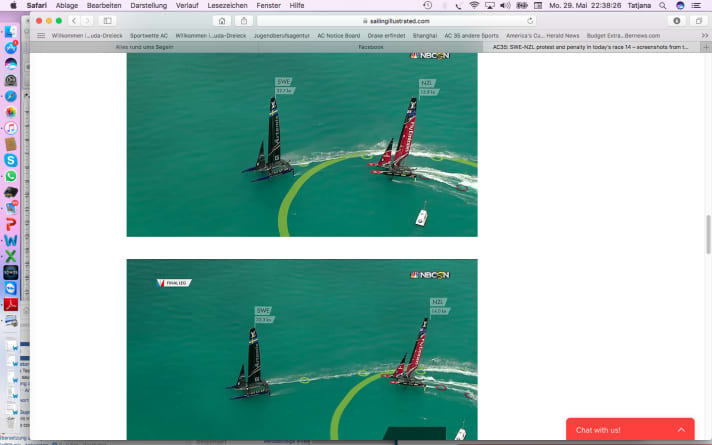Open red P PowerPoint Dock icon
Image resolution: width=712 pixels, height=445 pixels.
(x=10, y=224)
